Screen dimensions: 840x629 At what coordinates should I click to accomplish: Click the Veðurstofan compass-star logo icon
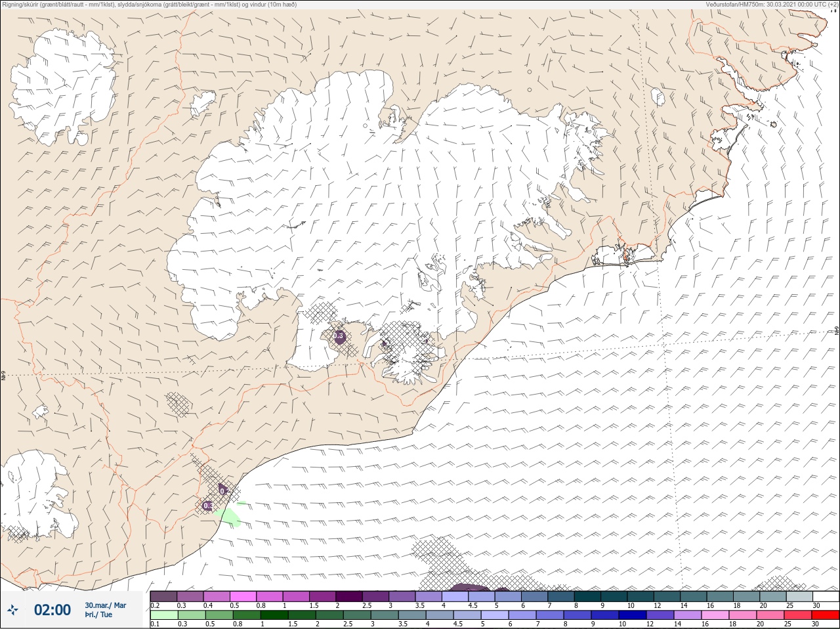[x=14, y=610]
